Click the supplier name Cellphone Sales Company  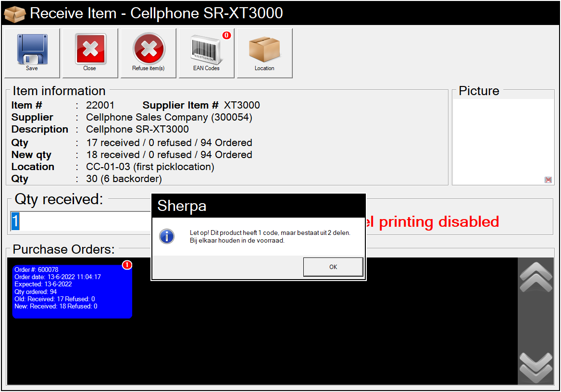click(169, 117)
